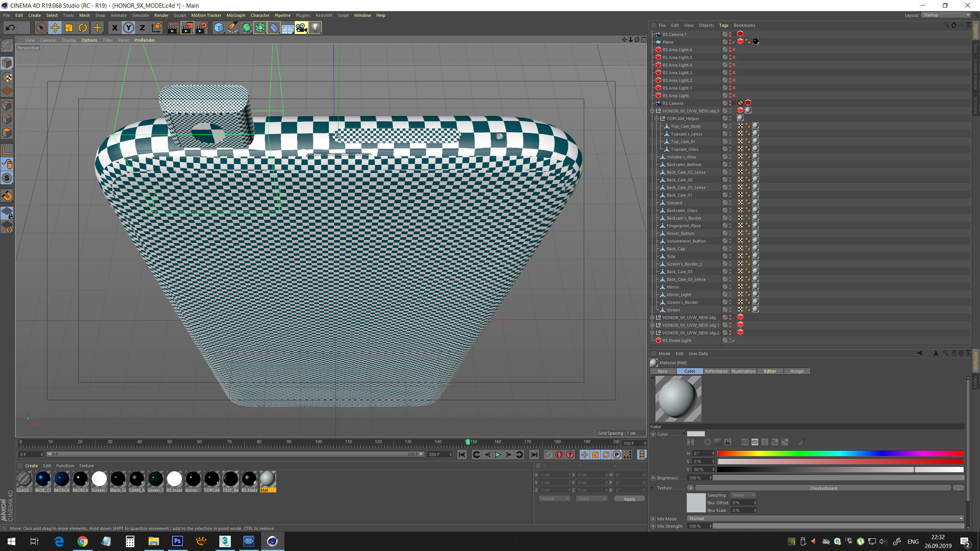
Task: Click the Undo arrow icon
Action: [x=10, y=28]
